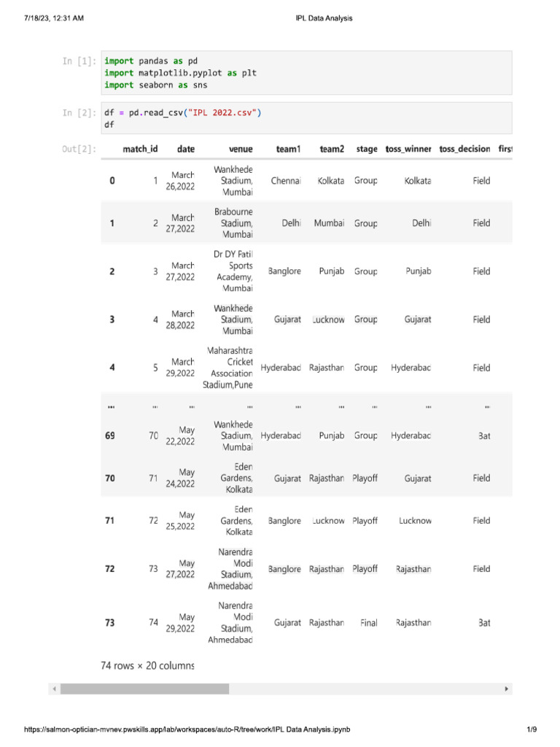Click the toss_winner column header
The width and height of the screenshot is (560, 747).
tap(408, 149)
